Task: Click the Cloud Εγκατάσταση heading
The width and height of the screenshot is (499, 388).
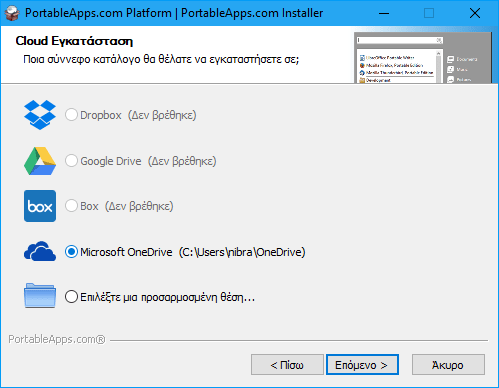Action: tap(74, 41)
